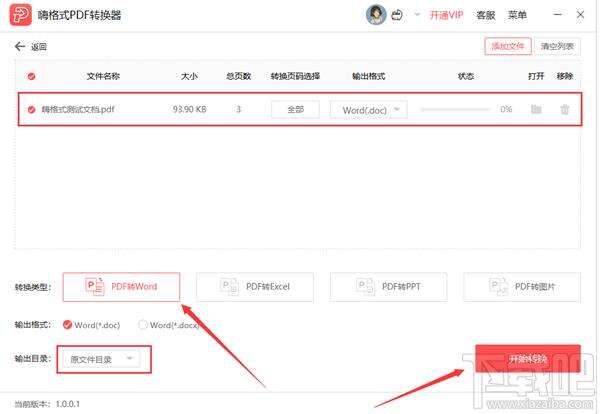Click the 0% progress bar in the file row
Viewport: 602px width, 414px height.
(x=456, y=109)
